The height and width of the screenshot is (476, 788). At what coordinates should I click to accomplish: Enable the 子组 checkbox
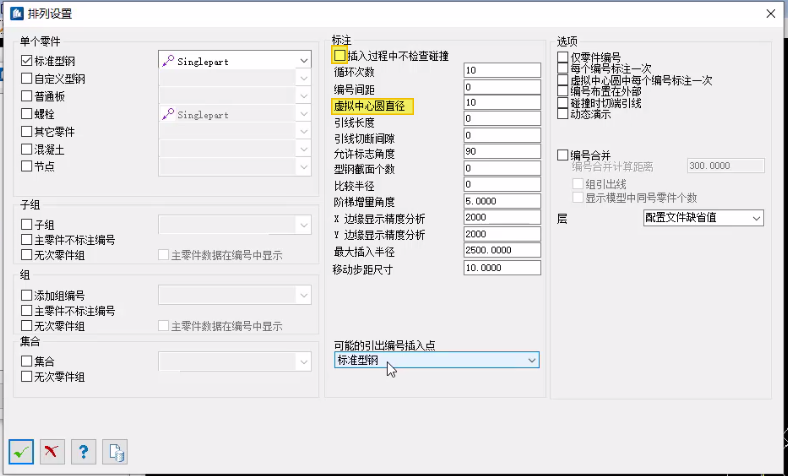27,224
